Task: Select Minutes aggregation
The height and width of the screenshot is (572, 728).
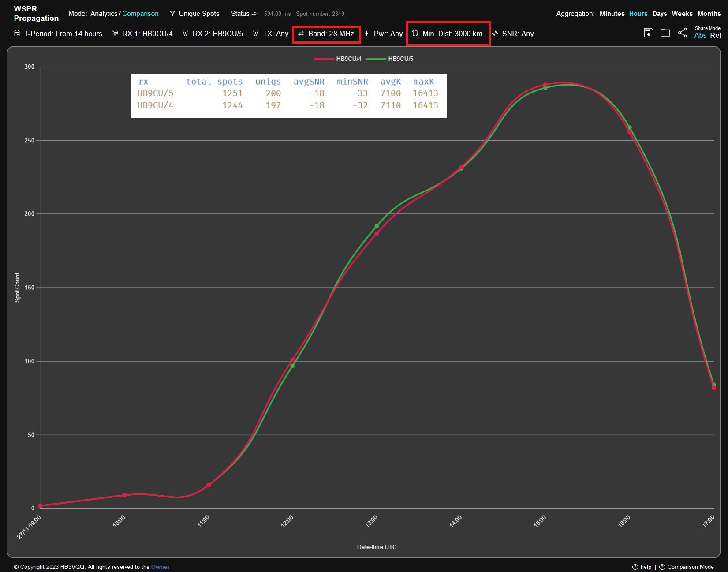Action: [612, 14]
